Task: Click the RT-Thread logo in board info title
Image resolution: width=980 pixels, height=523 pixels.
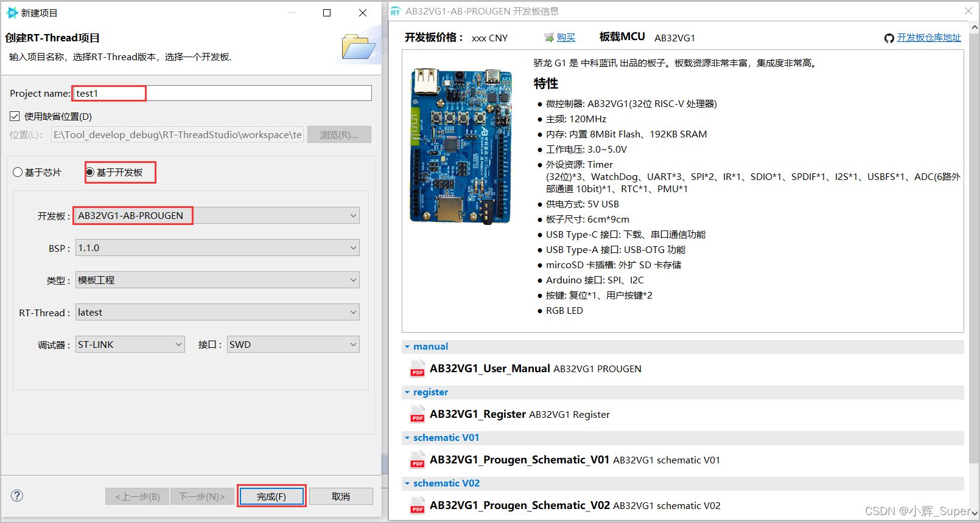Action: [x=396, y=12]
